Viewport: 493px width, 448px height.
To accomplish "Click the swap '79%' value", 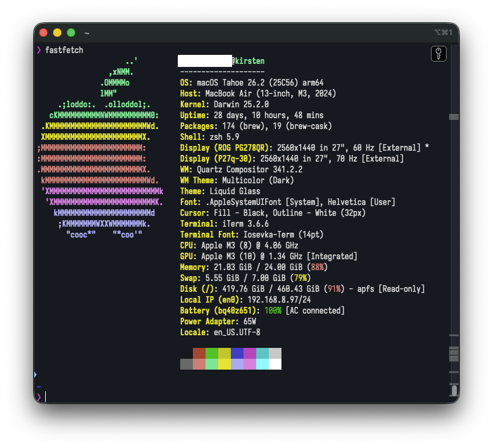I will point(300,278).
